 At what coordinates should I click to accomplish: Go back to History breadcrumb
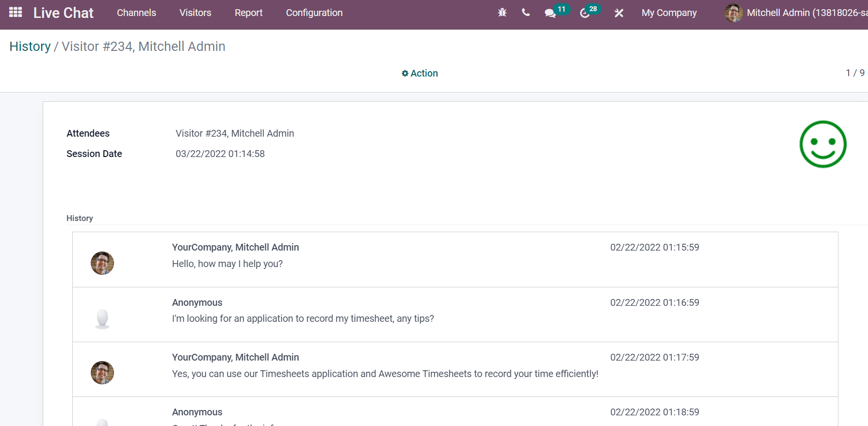[30, 47]
